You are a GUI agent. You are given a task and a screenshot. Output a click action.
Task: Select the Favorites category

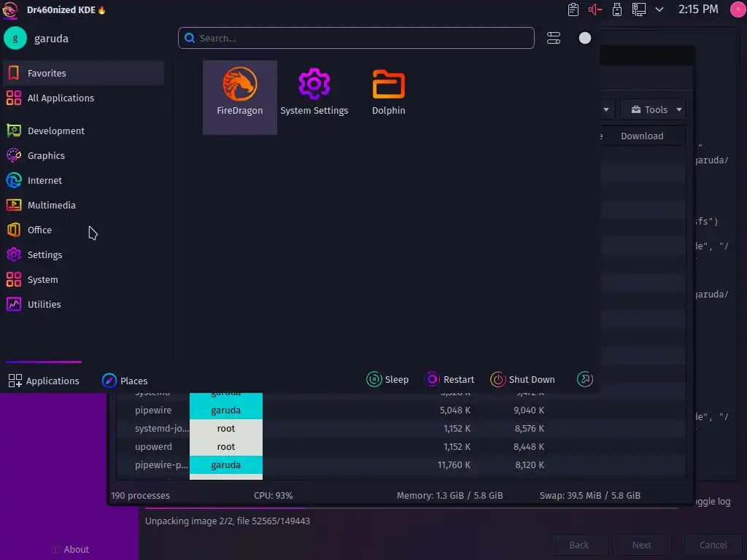coord(84,74)
